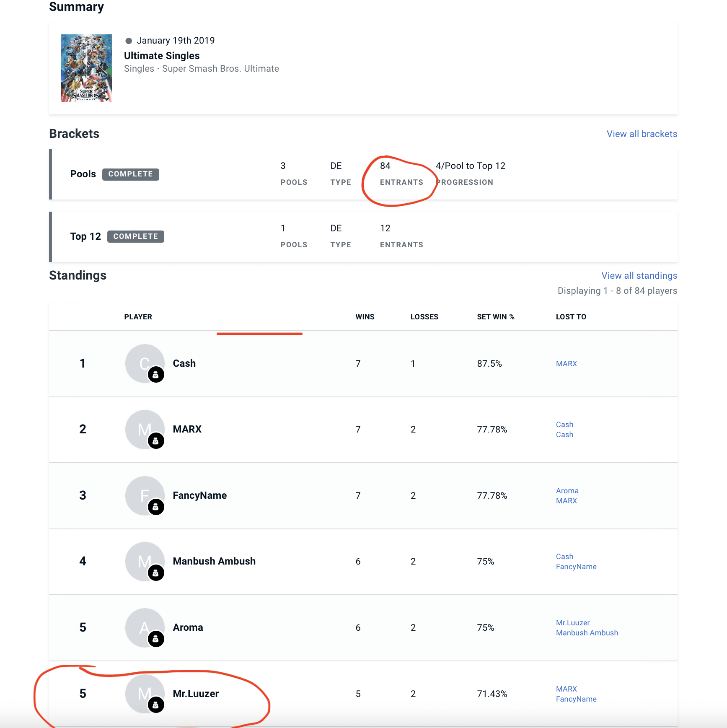Click Mr.Luuzer's avatar icon

coord(145,694)
